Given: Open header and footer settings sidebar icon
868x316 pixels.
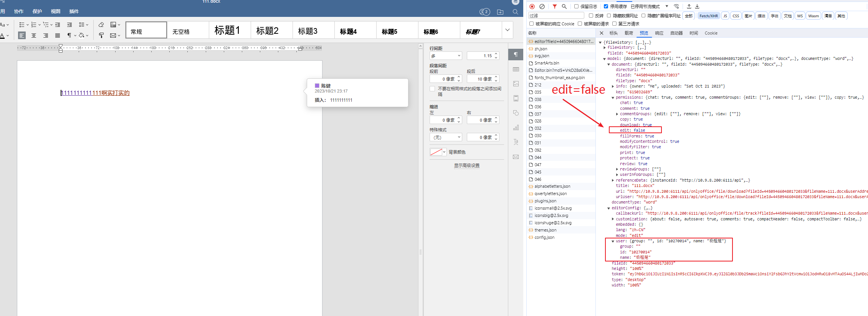Looking at the screenshot, I should click(516, 98).
